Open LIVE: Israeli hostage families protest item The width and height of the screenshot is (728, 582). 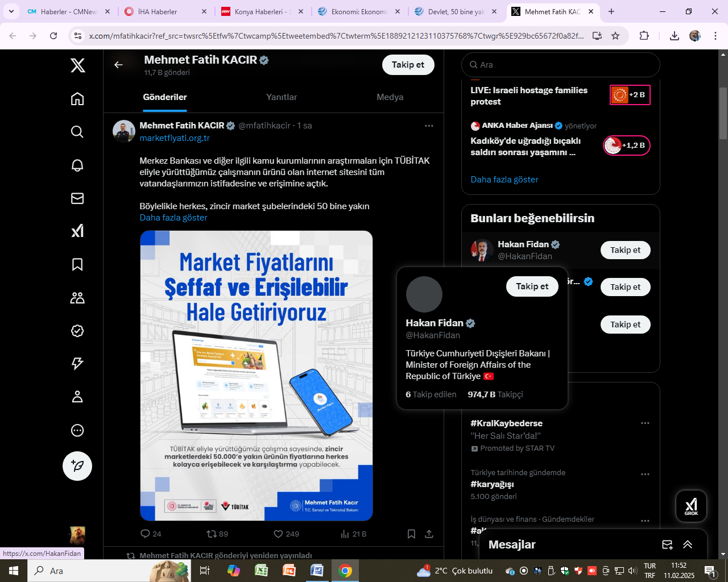point(560,95)
